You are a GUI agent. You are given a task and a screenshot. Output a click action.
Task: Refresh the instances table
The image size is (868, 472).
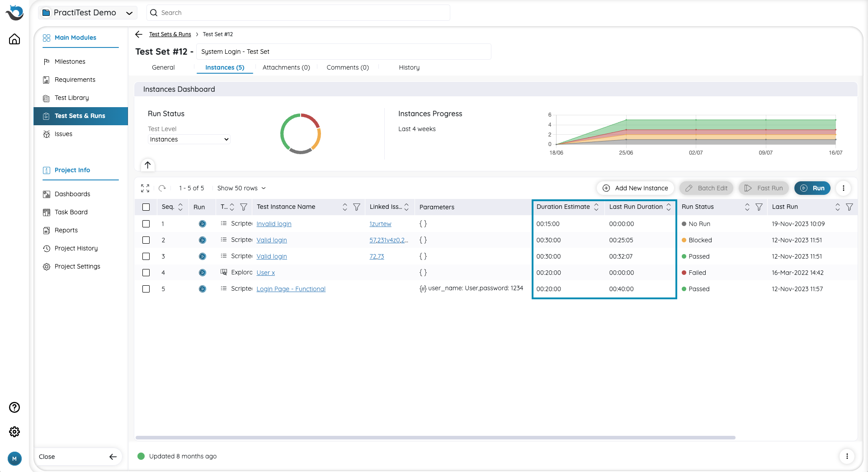[x=162, y=188]
